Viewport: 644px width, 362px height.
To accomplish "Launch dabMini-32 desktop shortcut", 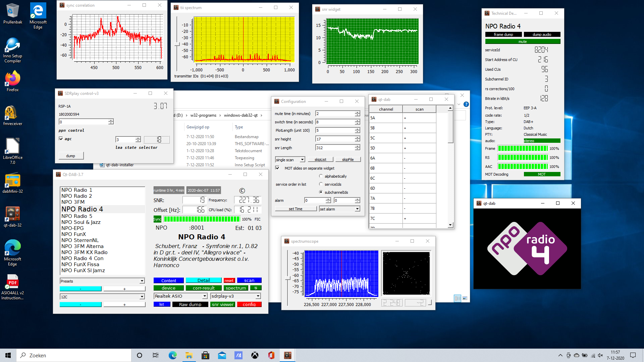I will 13,183.
